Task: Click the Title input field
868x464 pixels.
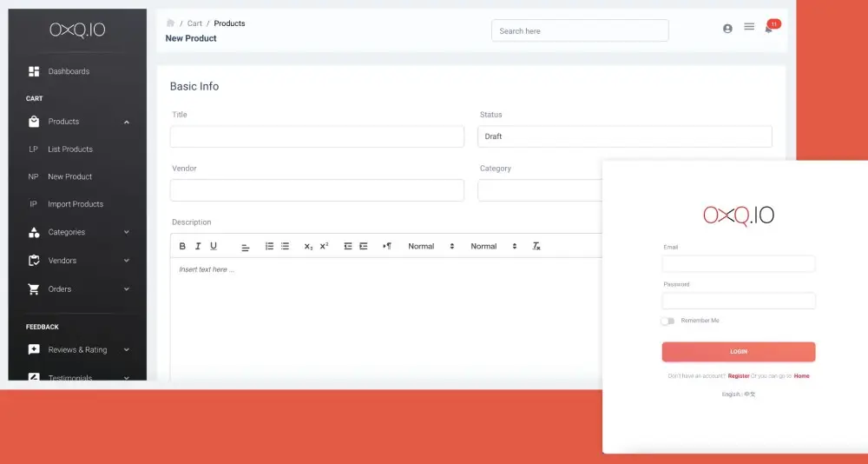Action: [x=317, y=136]
